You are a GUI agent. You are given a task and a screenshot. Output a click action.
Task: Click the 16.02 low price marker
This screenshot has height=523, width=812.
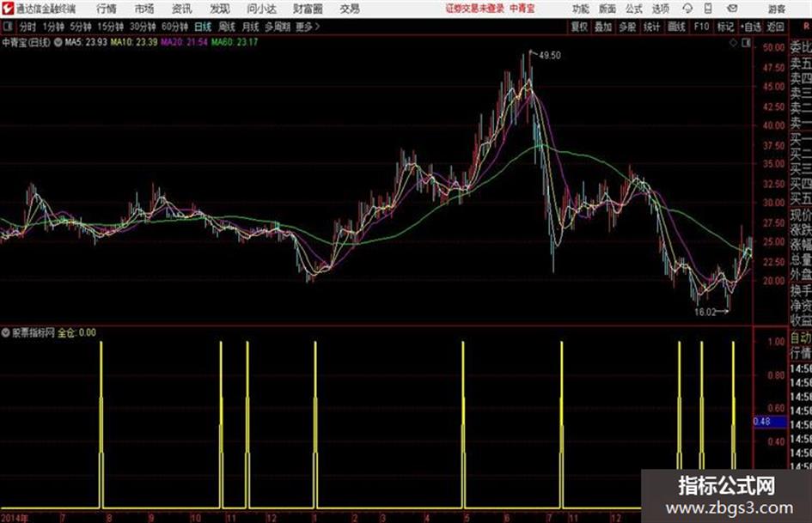pos(705,313)
